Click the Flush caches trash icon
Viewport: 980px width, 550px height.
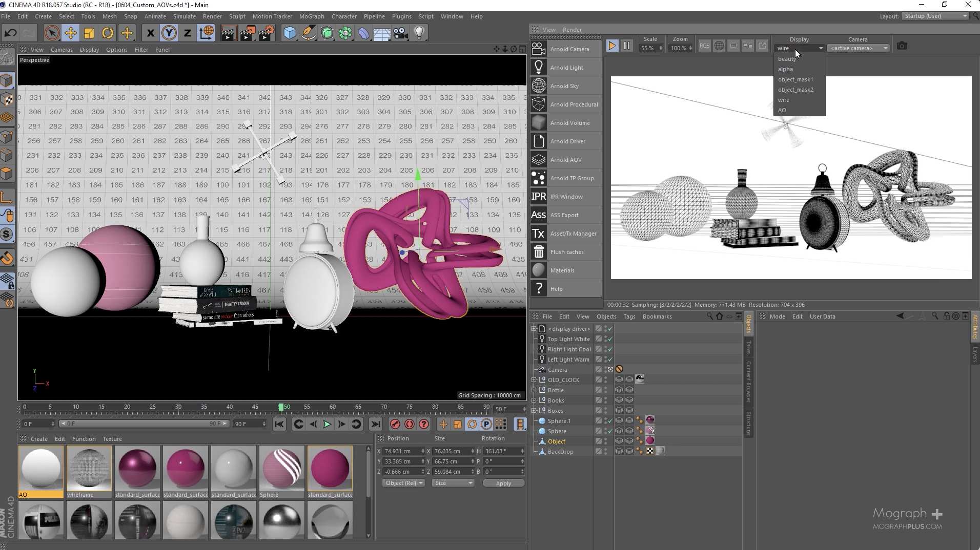(x=539, y=252)
